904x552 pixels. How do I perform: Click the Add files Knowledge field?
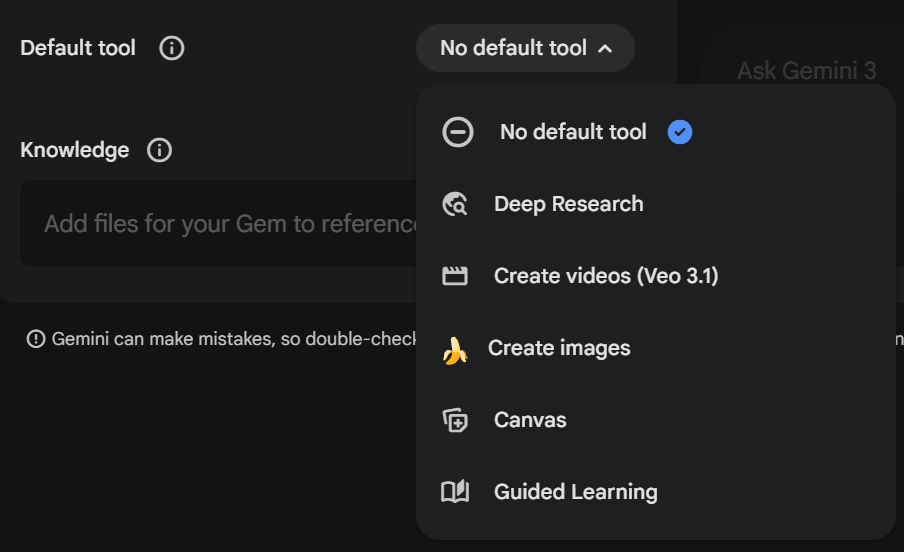tap(220, 224)
